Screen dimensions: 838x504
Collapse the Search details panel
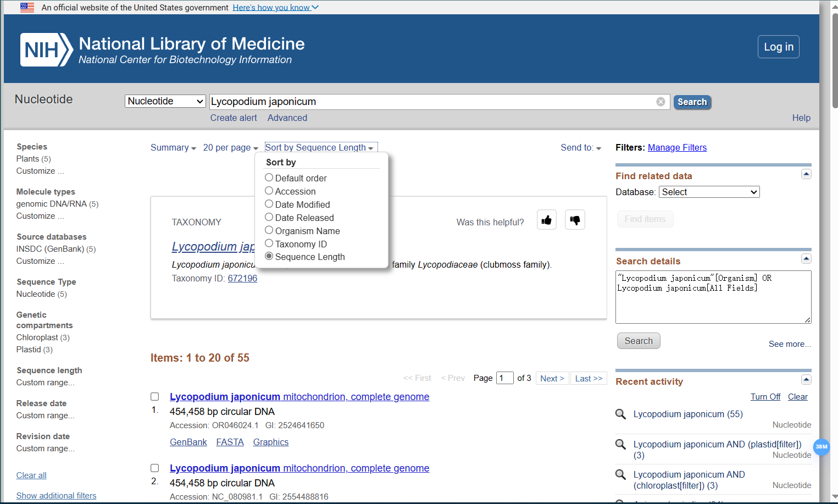click(806, 259)
